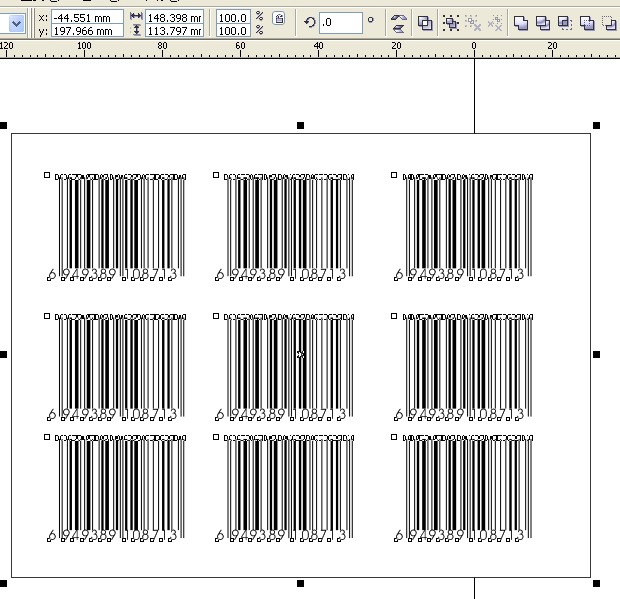Click the center X marker of the selection
This screenshot has height=599, width=620.
pos(300,354)
